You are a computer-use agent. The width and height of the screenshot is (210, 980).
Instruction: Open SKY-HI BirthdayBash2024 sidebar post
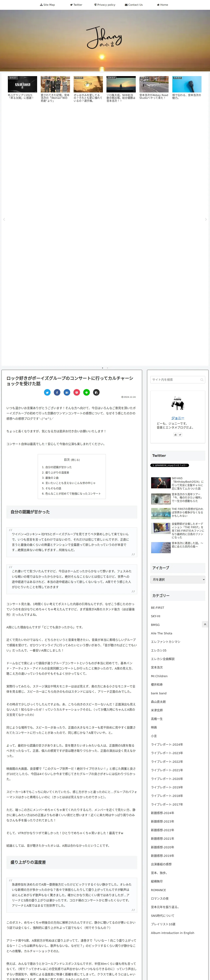178,483
